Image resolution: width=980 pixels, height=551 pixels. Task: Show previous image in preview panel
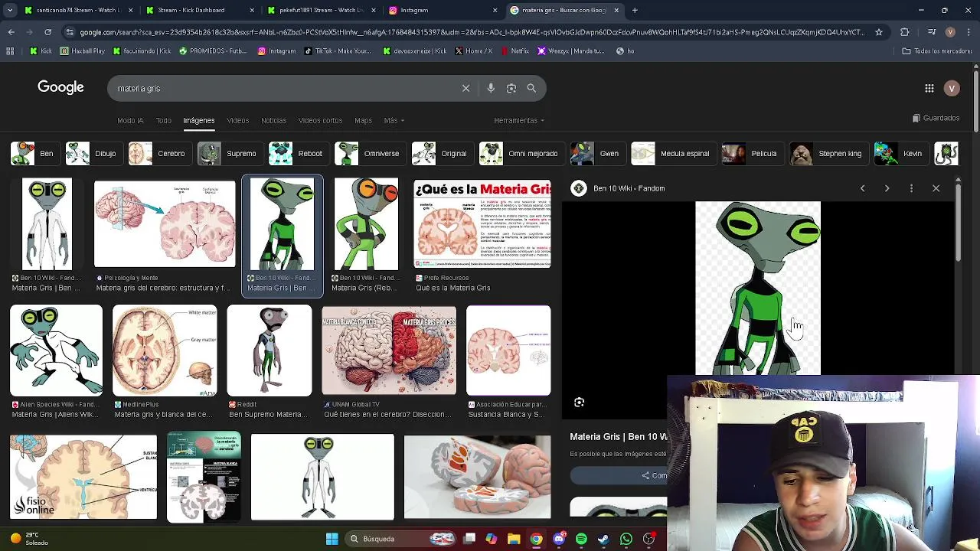[x=862, y=188]
